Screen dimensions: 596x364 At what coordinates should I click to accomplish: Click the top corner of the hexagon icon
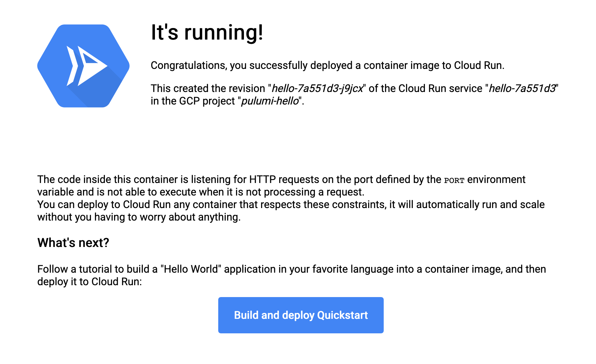(83, 25)
